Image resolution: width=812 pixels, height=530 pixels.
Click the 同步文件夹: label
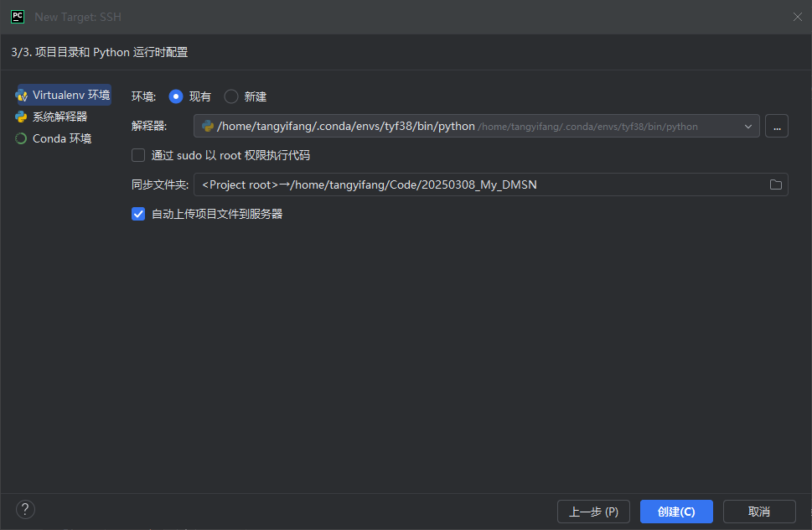click(x=160, y=184)
